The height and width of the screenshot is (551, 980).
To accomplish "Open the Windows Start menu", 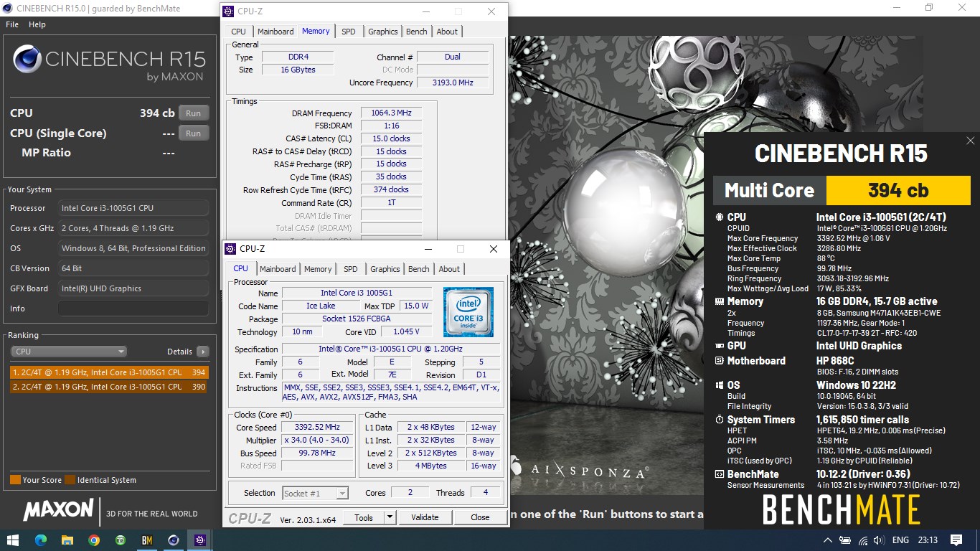I will pos(13,540).
